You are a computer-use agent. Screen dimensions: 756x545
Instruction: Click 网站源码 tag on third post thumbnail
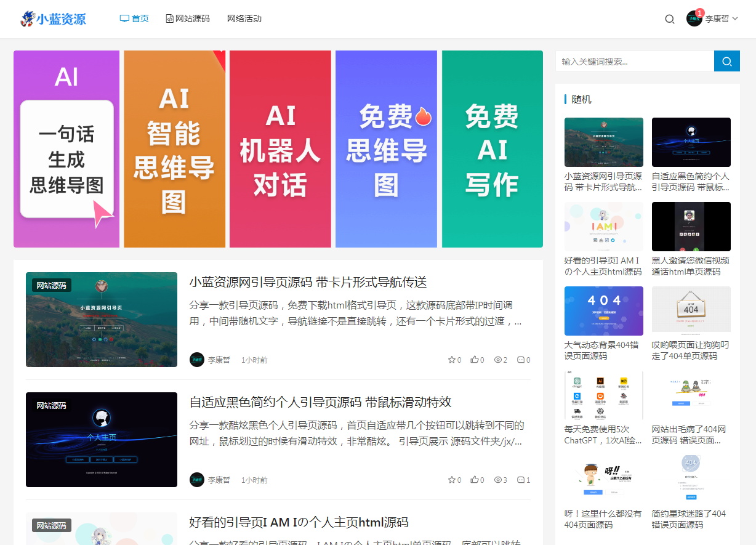tap(52, 525)
